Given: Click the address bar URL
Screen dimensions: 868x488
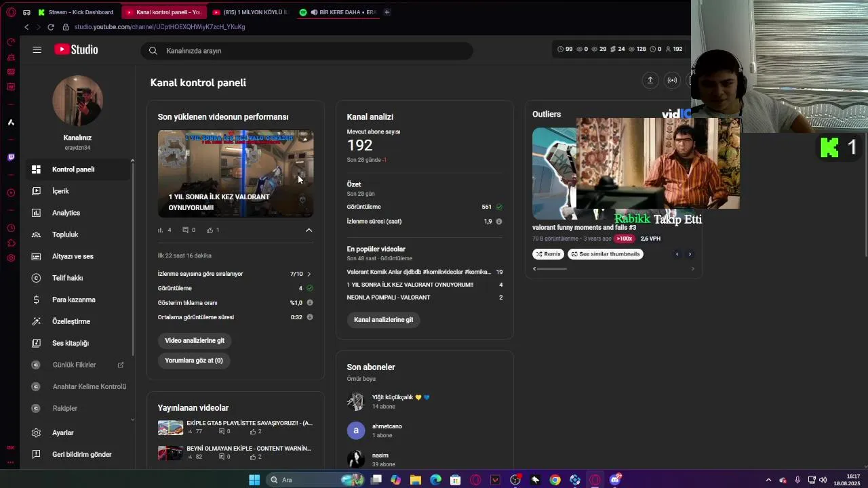Looking at the screenshot, I should [159, 27].
